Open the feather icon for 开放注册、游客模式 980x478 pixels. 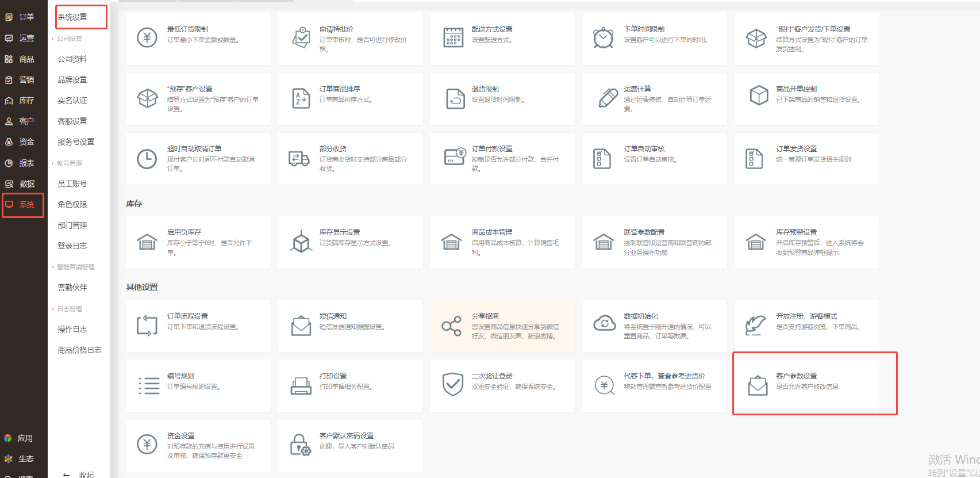[756, 325]
